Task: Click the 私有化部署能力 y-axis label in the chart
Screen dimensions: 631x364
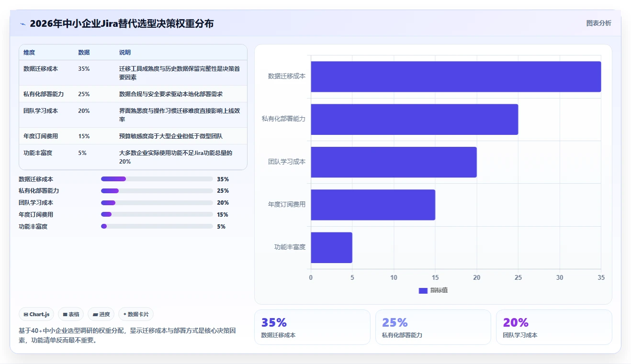Action: (x=283, y=119)
